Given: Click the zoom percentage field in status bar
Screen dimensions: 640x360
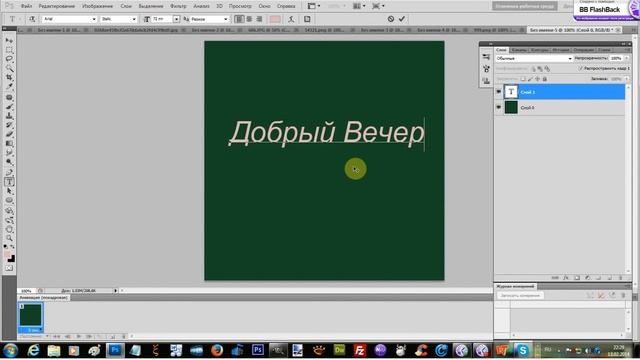Looking at the screenshot, I should (27, 291).
